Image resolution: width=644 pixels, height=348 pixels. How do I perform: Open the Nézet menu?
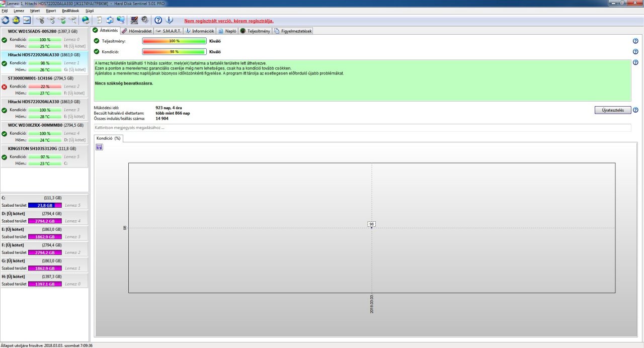click(35, 11)
